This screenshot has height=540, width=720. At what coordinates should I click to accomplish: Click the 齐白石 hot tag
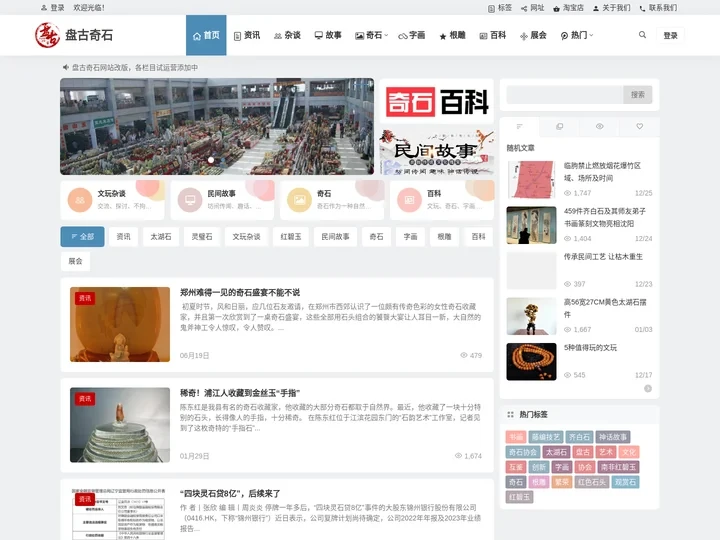[579, 437]
